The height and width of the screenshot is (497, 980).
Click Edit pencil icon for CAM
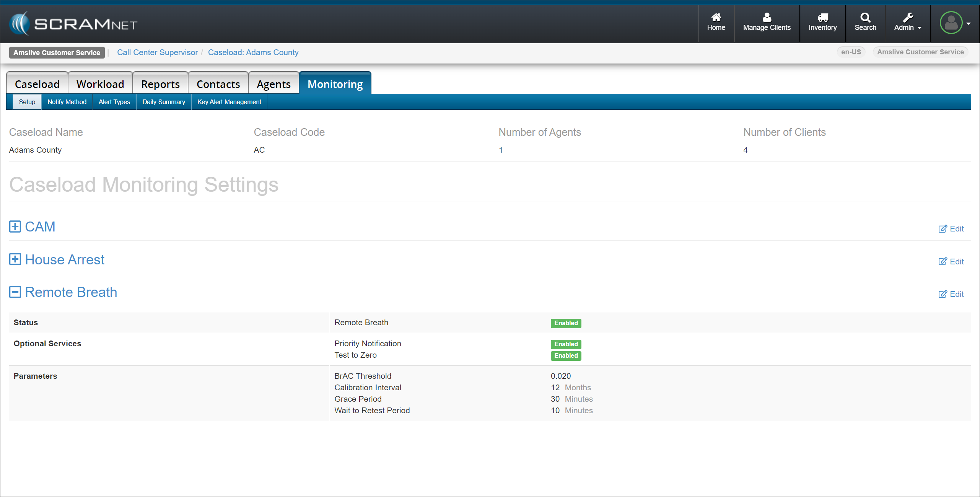[943, 229]
